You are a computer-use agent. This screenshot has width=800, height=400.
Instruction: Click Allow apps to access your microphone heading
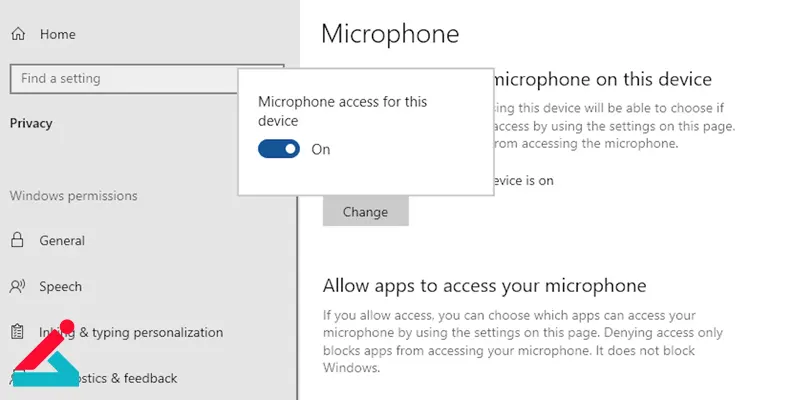click(x=484, y=285)
